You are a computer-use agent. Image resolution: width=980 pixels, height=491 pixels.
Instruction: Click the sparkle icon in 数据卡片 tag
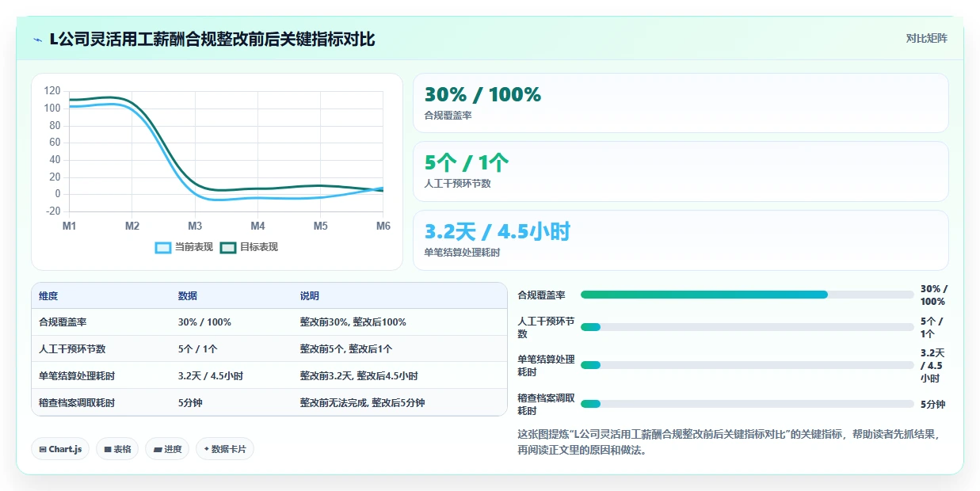(x=207, y=449)
